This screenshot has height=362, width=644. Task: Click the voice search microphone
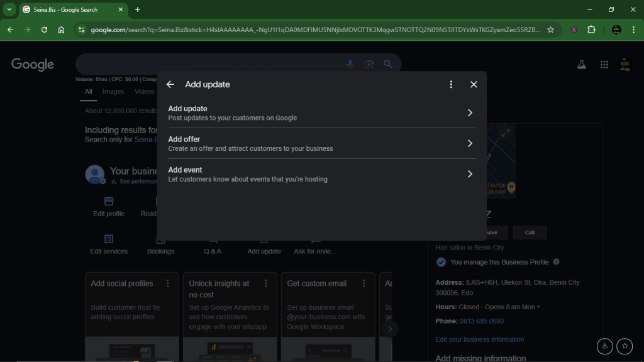click(x=350, y=63)
